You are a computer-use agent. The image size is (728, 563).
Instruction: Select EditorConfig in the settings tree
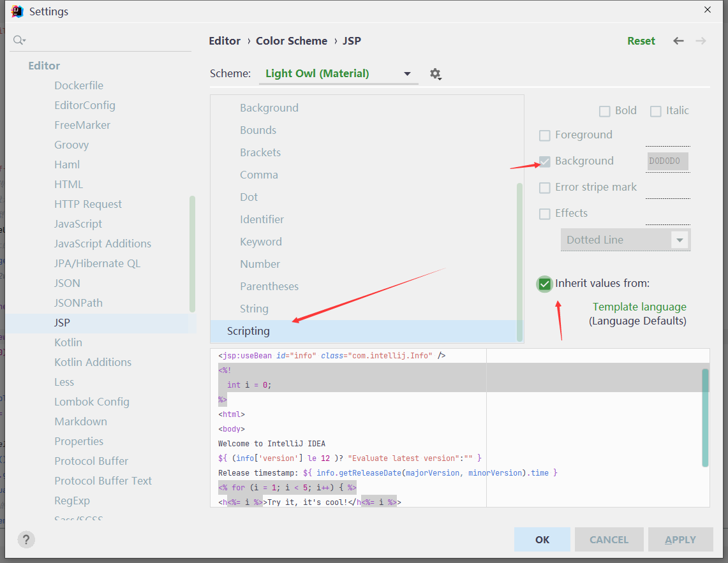84,105
